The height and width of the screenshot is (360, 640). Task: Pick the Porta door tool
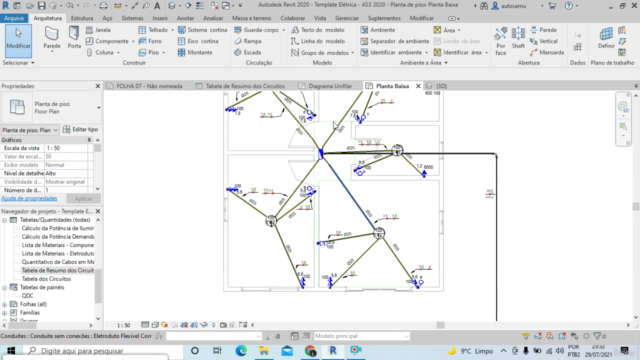pyautogui.click(x=74, y=38)
